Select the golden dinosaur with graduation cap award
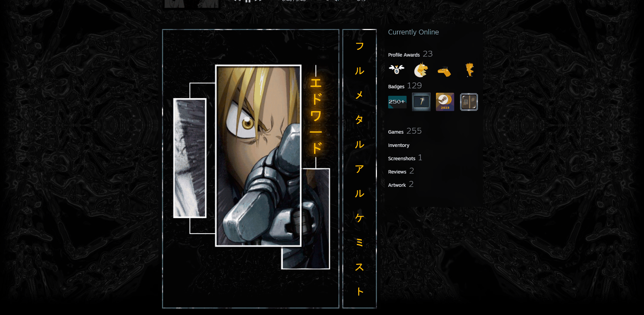This screenshot has height=315, width=644. point(444,71)
